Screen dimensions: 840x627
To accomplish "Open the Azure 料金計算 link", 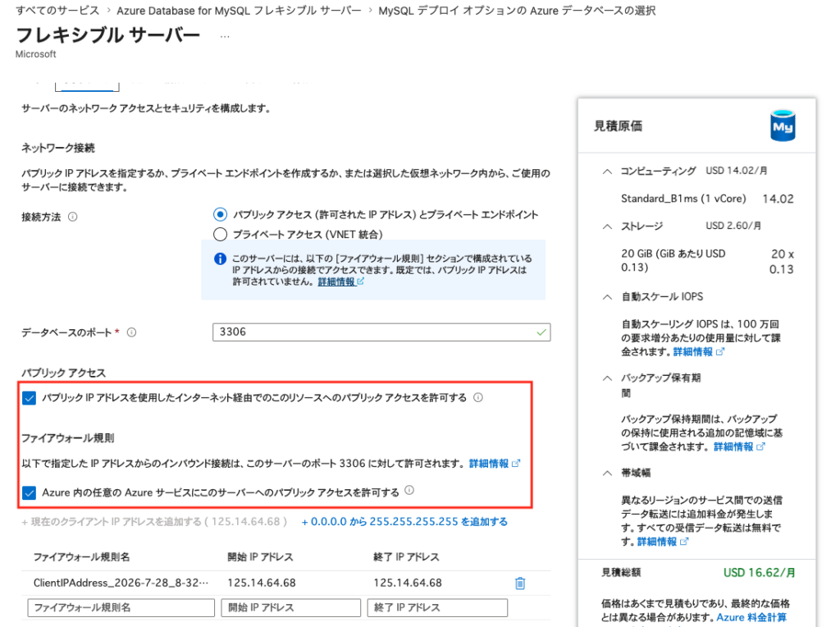I will coord(751,617).
